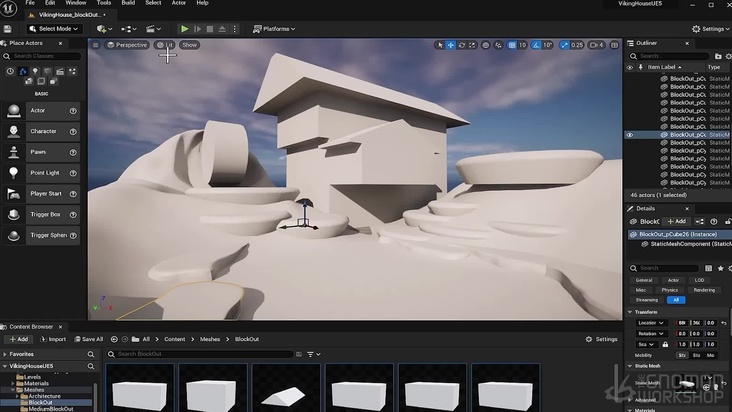This screenshot has width=732, height=412.
Task: Open the Edit menu
Action: pyautogui.click(x=50, y=3)
